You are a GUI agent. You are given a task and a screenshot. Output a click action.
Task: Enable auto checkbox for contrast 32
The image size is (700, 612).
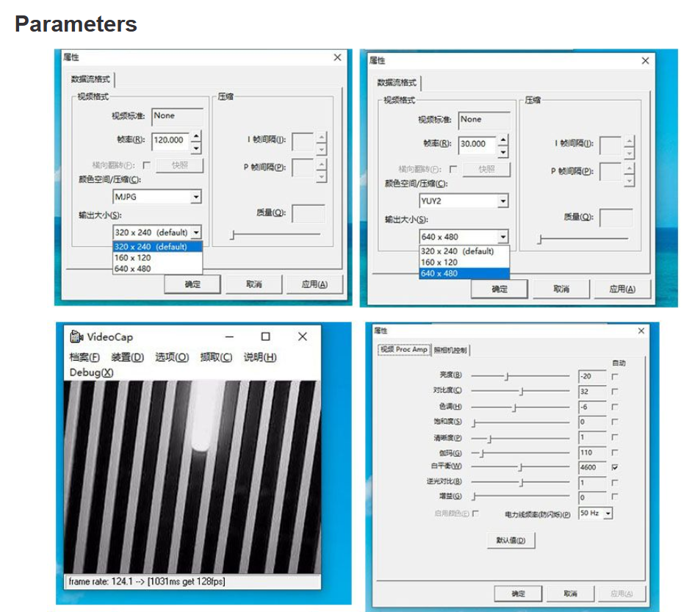tap(615, 392)
